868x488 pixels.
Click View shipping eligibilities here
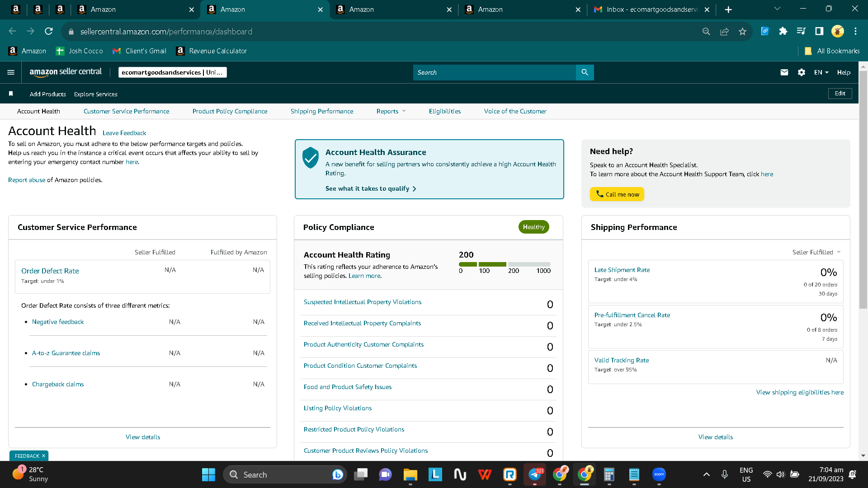point(800,392)
